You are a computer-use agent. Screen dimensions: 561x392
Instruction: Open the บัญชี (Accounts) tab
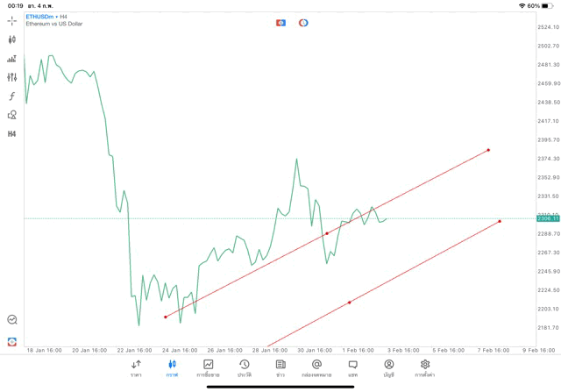[x=388, y=367]
